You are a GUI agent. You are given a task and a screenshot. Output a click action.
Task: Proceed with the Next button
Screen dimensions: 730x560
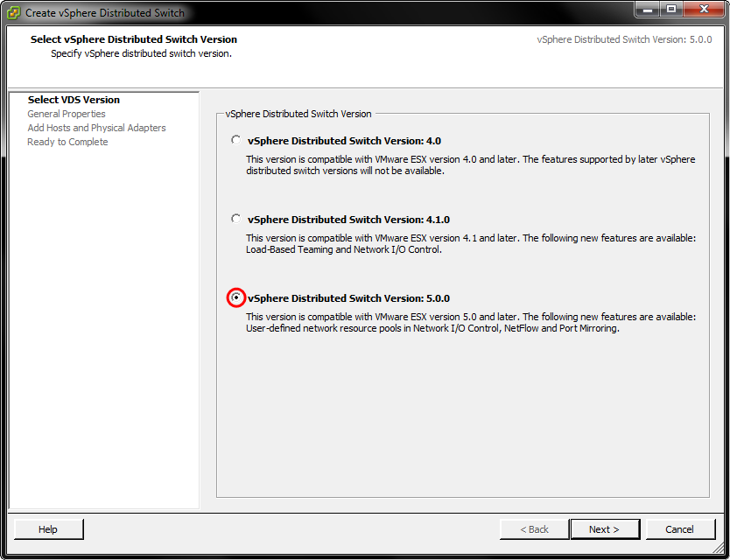pyautogui.click(x=604, y=529)
